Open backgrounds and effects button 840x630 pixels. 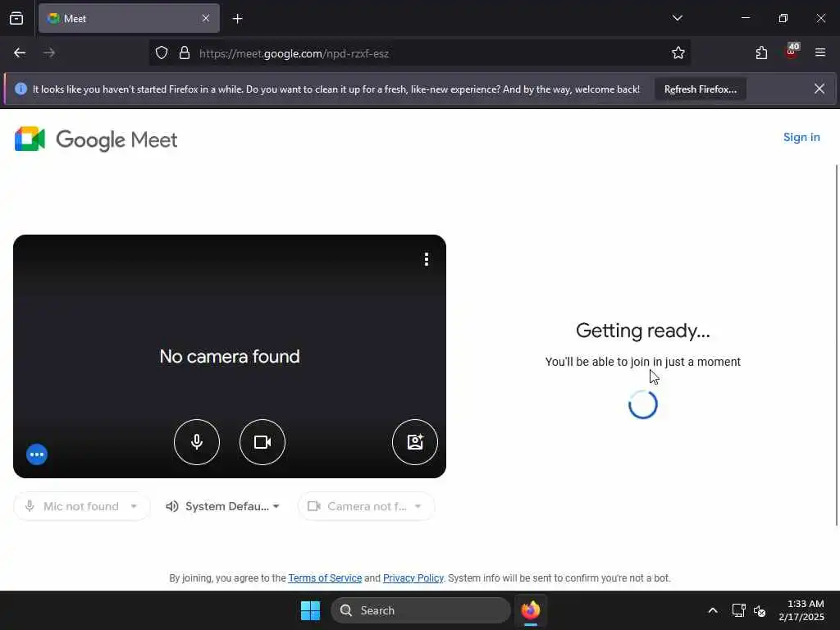(415, 442)
